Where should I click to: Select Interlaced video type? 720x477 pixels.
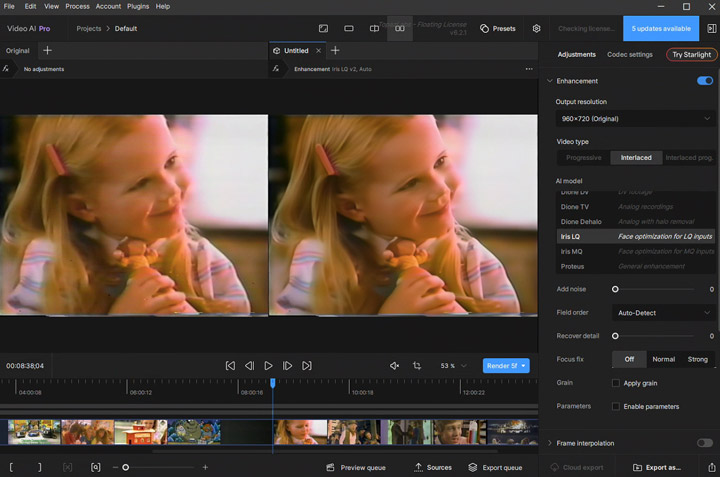tap(636, 157)
